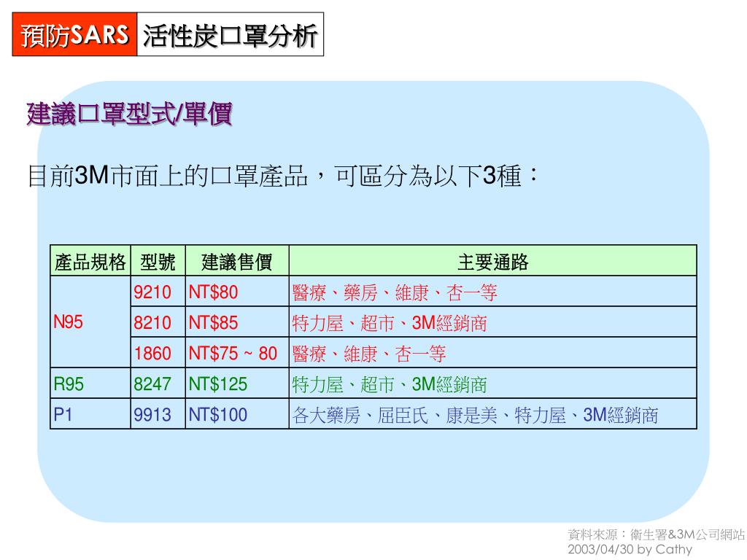
Task: Click model number '8210'
Action: coord(152,323)
